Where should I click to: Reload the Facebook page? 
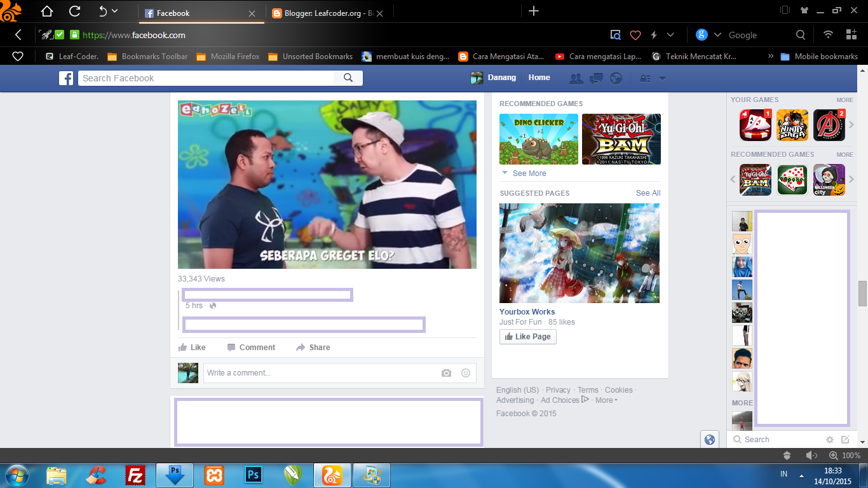coord(74,11)
